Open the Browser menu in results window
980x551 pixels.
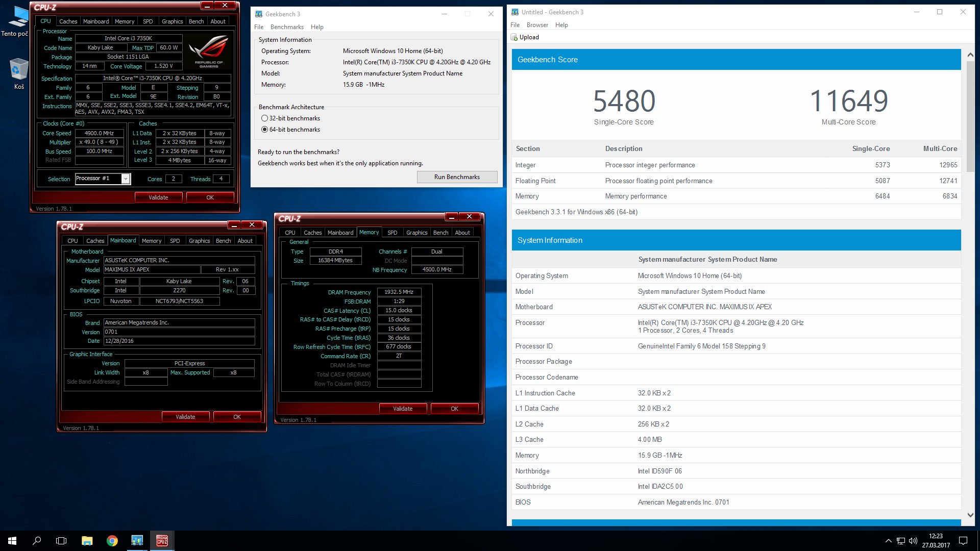(537, 25)
